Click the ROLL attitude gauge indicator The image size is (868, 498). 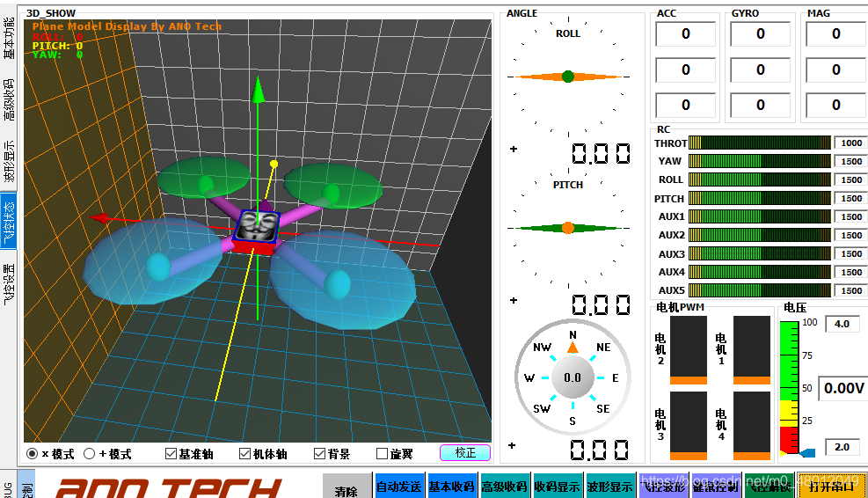click(568, 77)
